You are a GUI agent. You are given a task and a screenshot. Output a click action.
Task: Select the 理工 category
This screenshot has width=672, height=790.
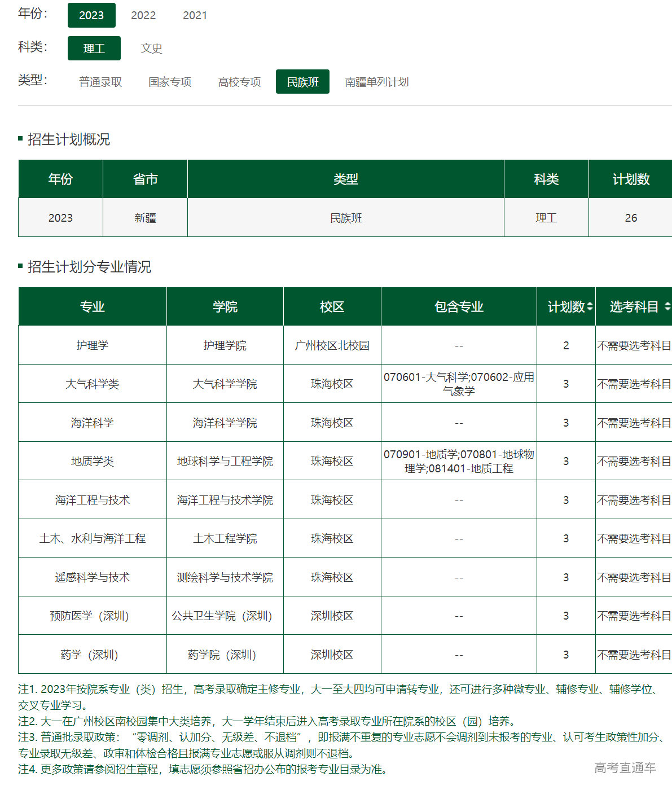(94, 49)
